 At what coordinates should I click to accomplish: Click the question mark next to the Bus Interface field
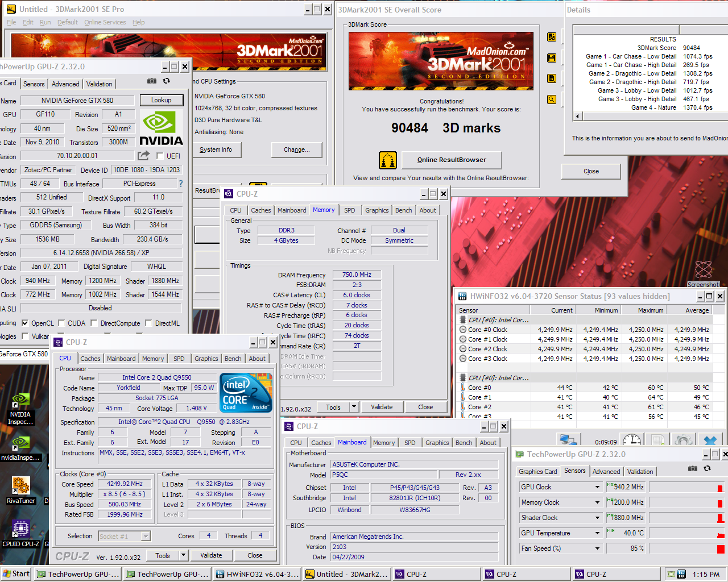(x=181, y=184)
